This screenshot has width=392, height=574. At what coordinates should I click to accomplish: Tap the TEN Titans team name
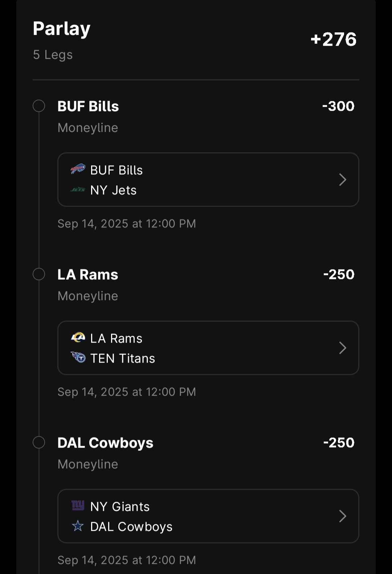[x=123, y=358]
